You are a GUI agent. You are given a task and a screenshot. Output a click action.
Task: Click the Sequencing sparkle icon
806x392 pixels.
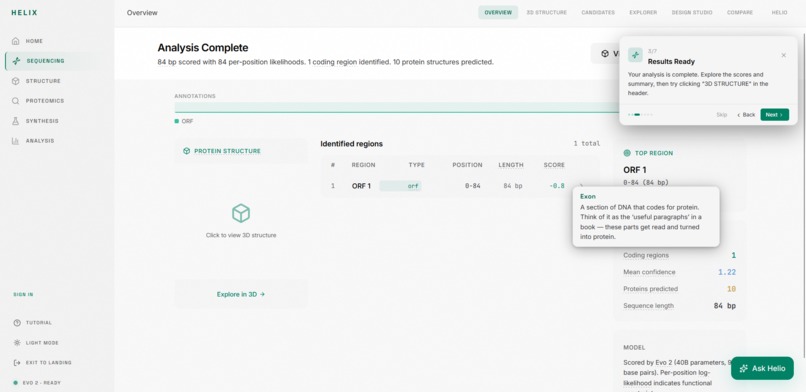coord(16,61)
